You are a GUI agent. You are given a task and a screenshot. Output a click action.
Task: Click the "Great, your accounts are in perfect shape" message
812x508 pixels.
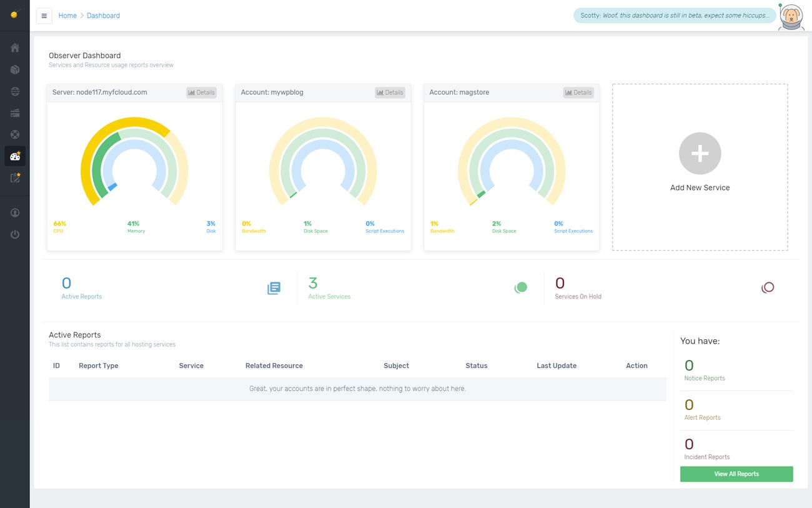[x=357, y=389]
